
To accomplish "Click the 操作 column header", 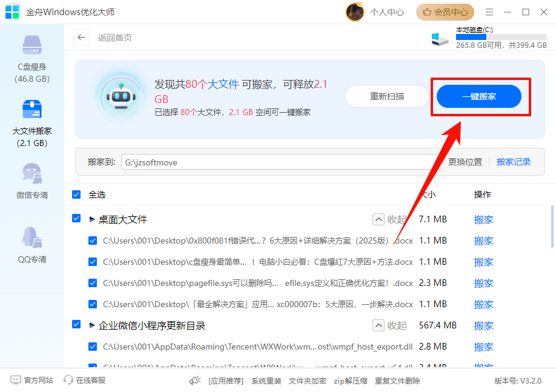I will pyautogui.click(x=483, y=194).
